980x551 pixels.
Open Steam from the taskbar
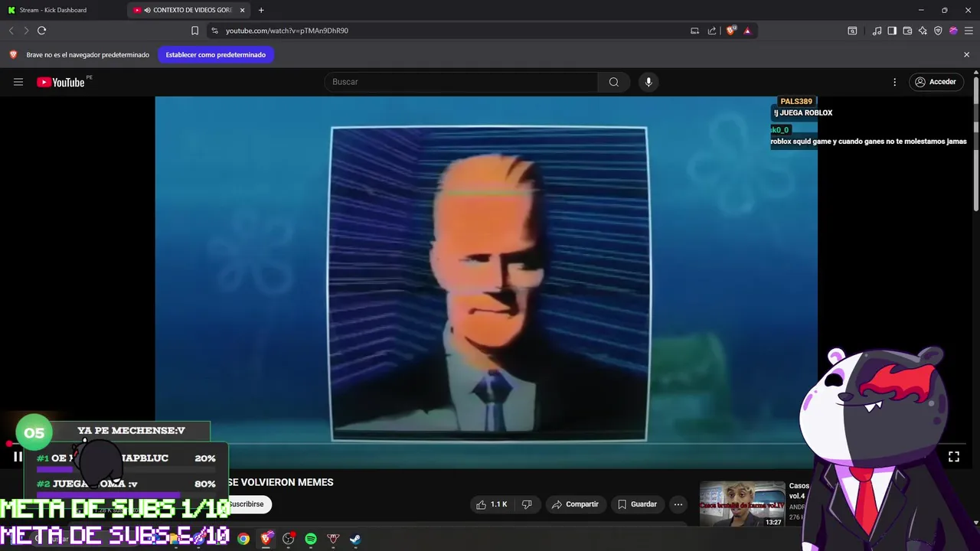point(355,539)
